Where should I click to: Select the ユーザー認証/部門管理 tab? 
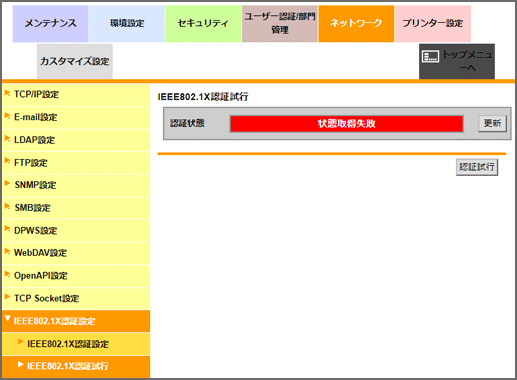pyautogui.click(x=280, y=23)
